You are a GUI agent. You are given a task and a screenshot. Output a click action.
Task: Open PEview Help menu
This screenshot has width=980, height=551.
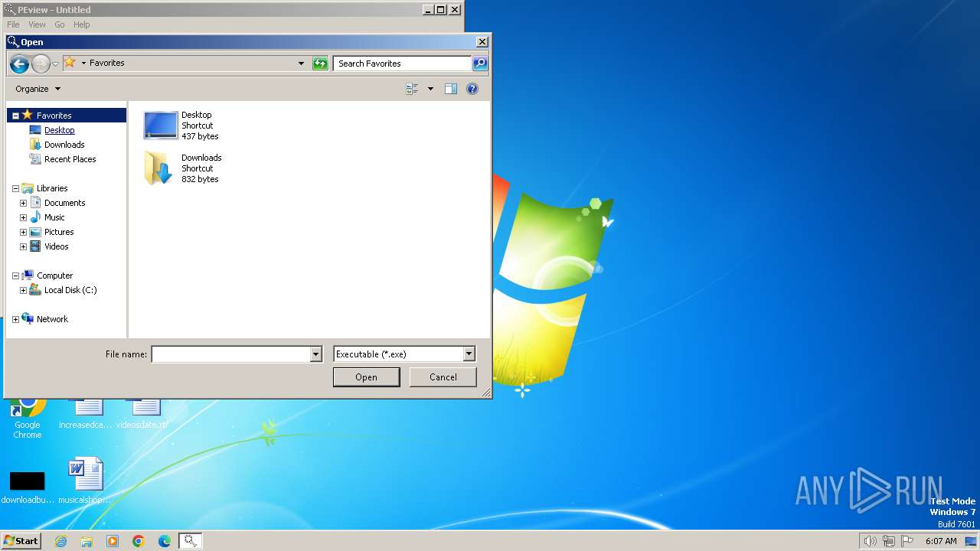point(81,24)
